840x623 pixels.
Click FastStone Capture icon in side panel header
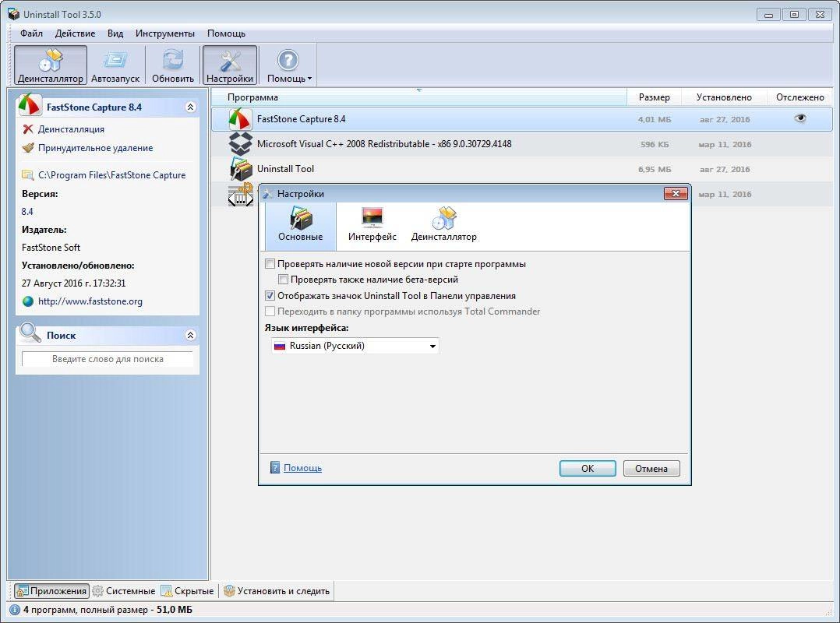click(30, 105)
